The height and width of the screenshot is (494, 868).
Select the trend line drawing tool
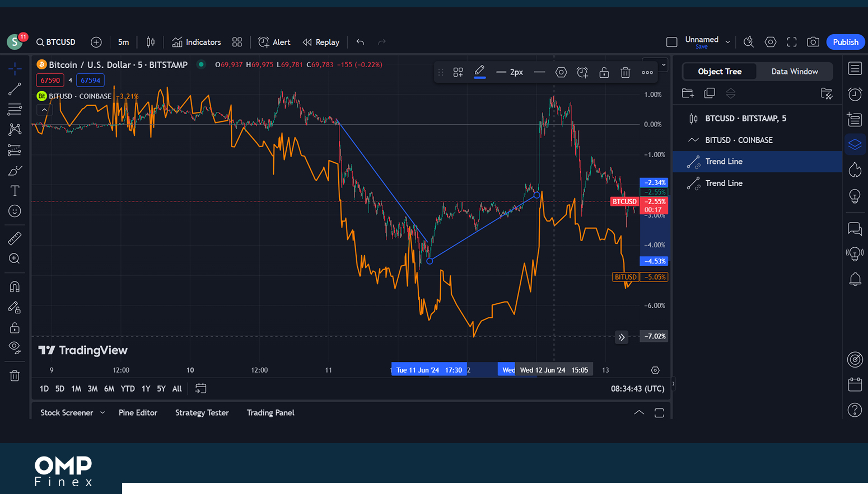pyautogui.click(x=15, y=89)
